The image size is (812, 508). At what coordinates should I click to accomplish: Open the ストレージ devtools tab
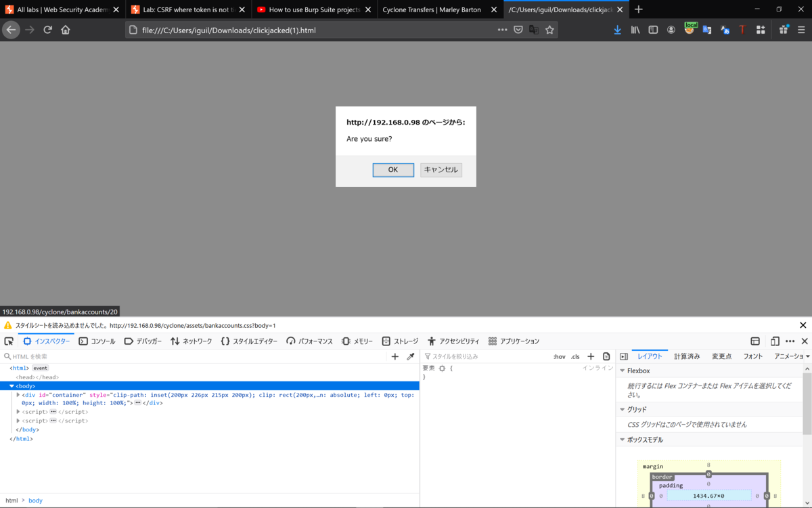pos(400,341)
